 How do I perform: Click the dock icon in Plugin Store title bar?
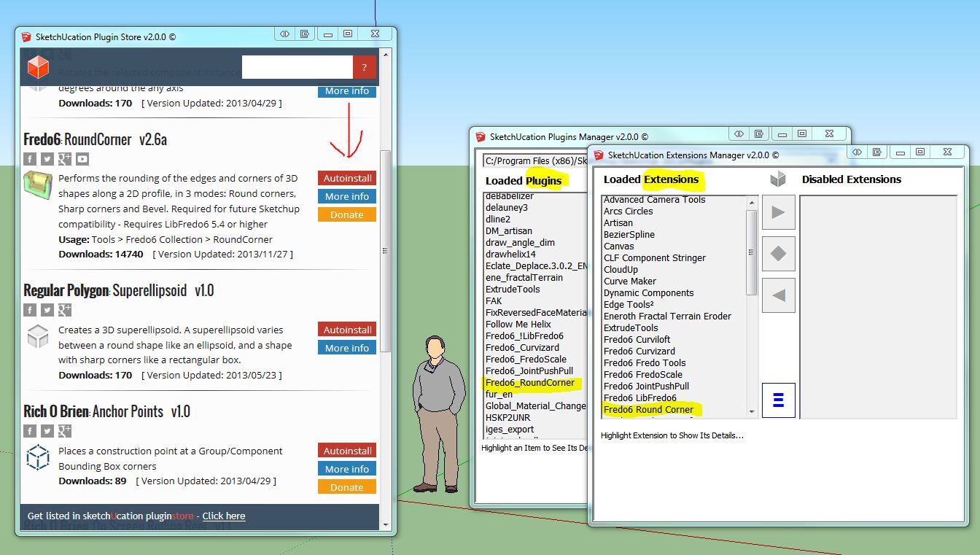coord(305,34)
